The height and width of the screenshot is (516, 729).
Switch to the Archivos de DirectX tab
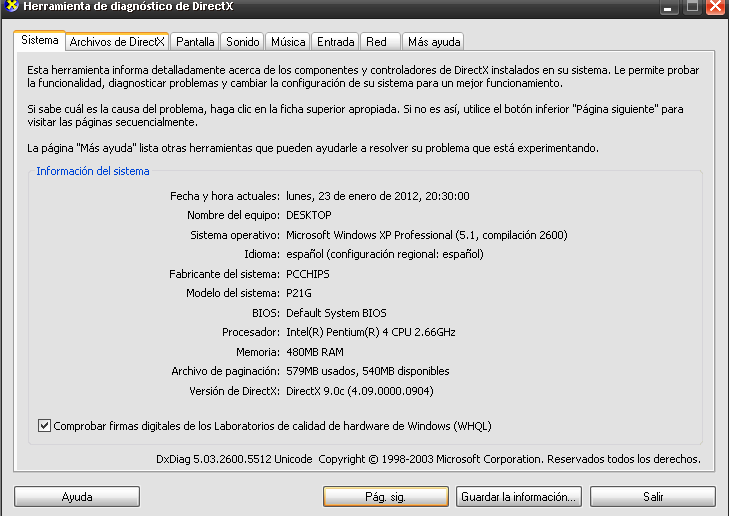pyautogui.click(x=116, y=42)
